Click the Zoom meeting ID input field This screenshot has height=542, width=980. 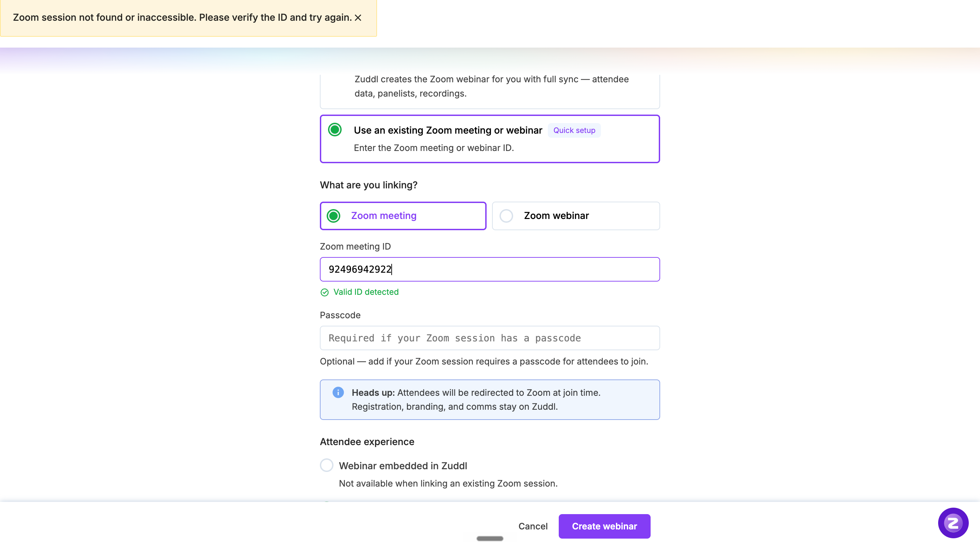coord(490,269)
